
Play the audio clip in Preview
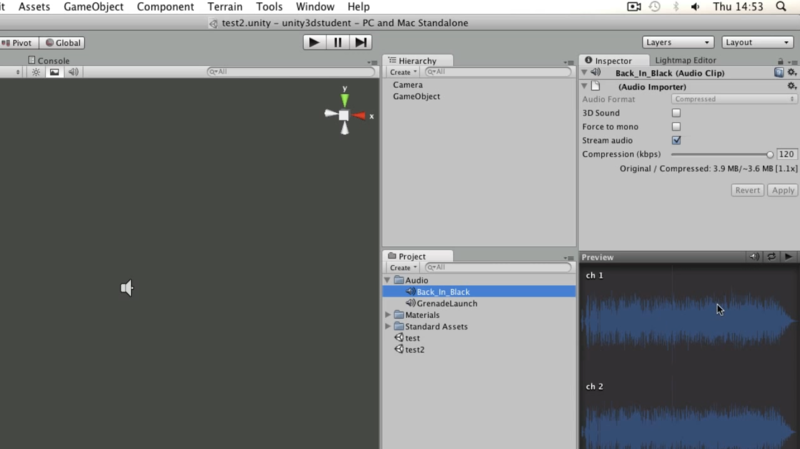788,257
